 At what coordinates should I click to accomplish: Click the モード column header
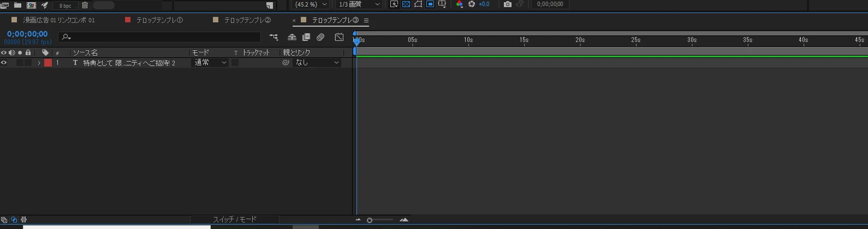tap(200, 53)
